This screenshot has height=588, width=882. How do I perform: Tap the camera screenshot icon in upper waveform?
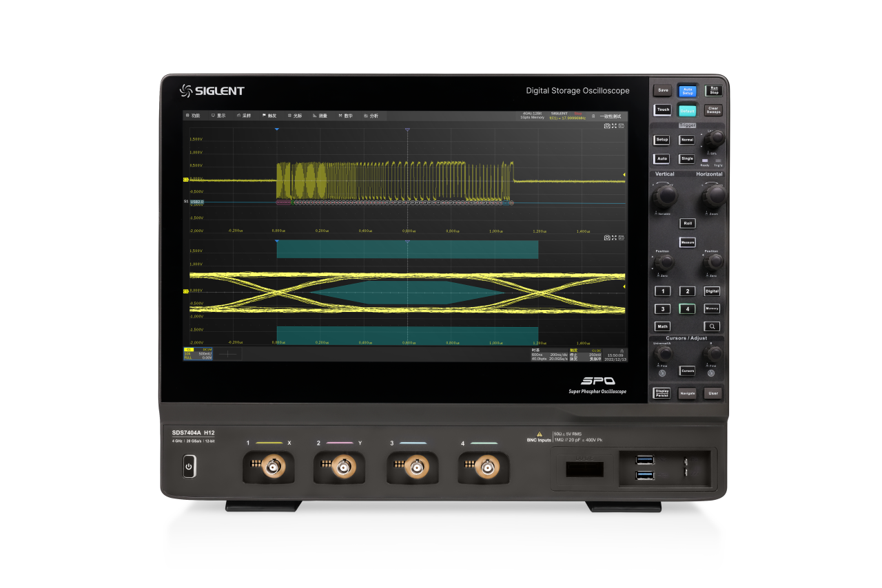point(606,126)
